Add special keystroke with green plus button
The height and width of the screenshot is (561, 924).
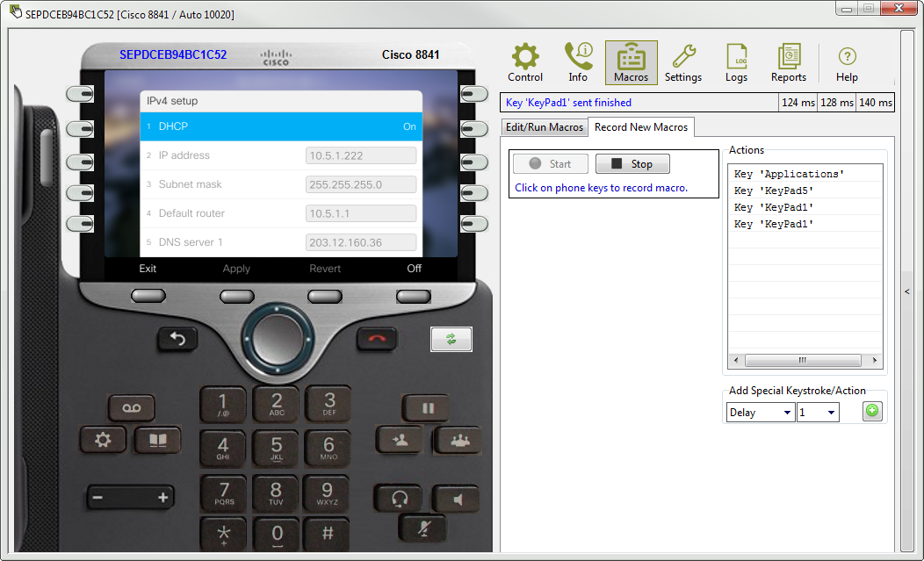pyautogui.click(x=872, y=411)
